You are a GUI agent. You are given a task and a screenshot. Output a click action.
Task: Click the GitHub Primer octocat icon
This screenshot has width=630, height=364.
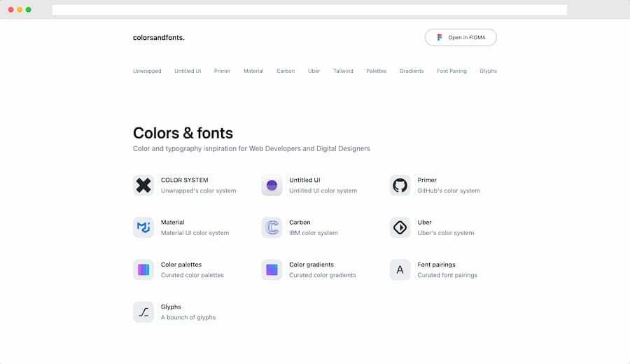point(400,185)
